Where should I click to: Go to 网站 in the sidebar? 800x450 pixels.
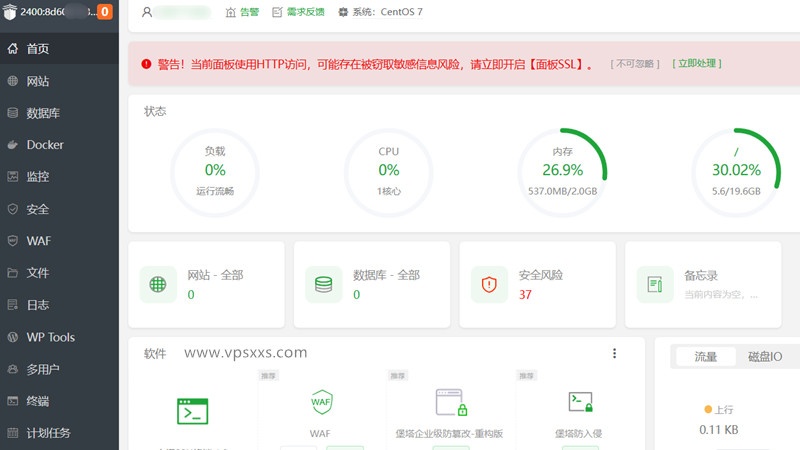[x=38, y=81]
